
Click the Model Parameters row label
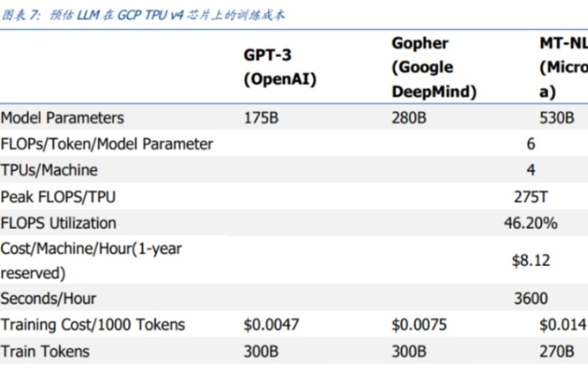click(x=63, y=117)
